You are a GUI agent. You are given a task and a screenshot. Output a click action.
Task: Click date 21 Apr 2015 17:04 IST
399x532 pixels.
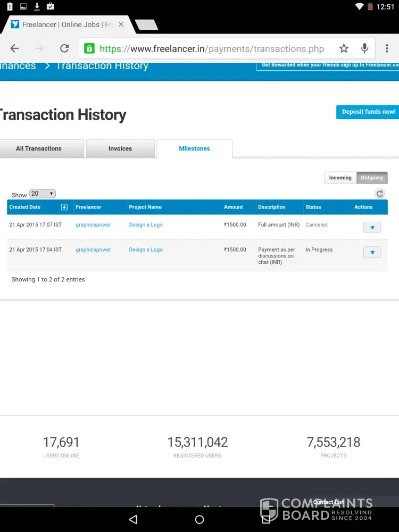click(x=35, y=250)
